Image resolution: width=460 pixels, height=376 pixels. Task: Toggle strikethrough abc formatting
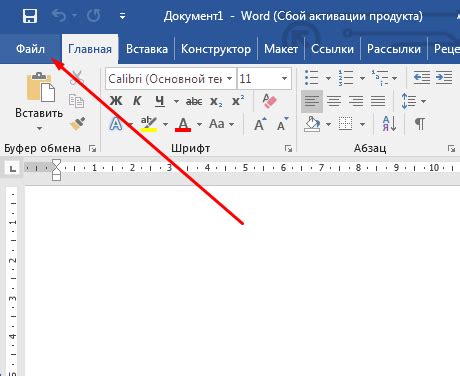194,101
